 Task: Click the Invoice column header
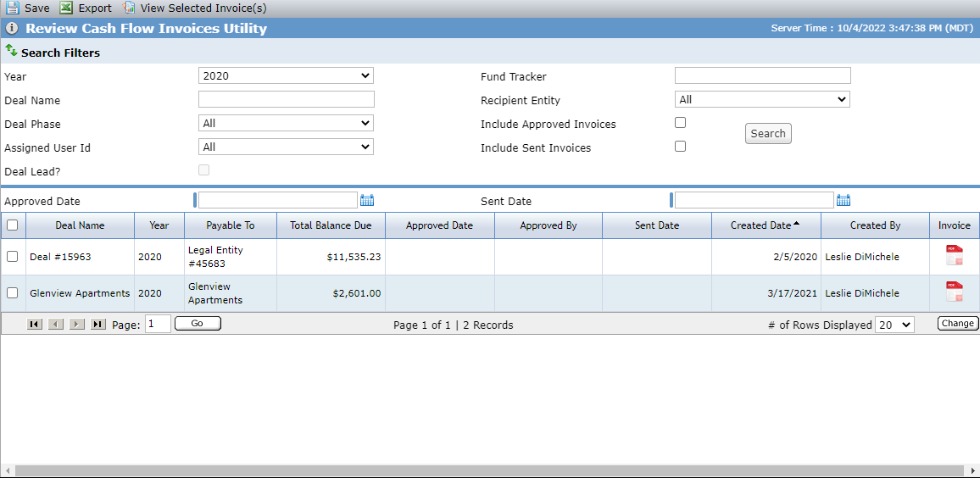pyautogui.click(x=955, y=225)
